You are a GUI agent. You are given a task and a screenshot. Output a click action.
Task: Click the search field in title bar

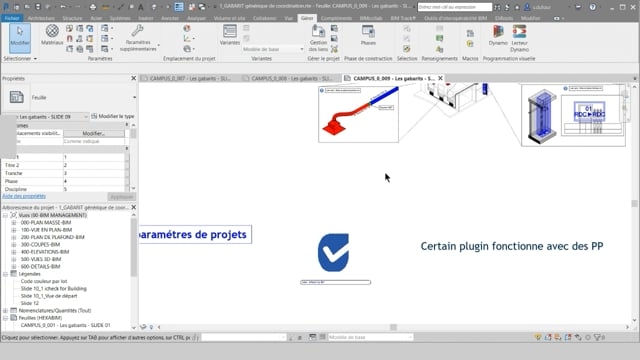coord(455,7)
